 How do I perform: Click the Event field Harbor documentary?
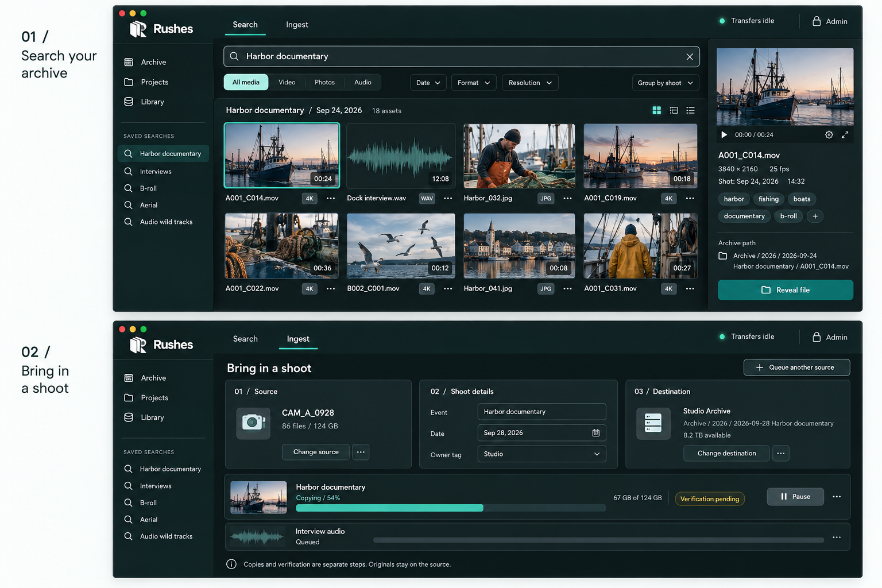pos(541,412)
